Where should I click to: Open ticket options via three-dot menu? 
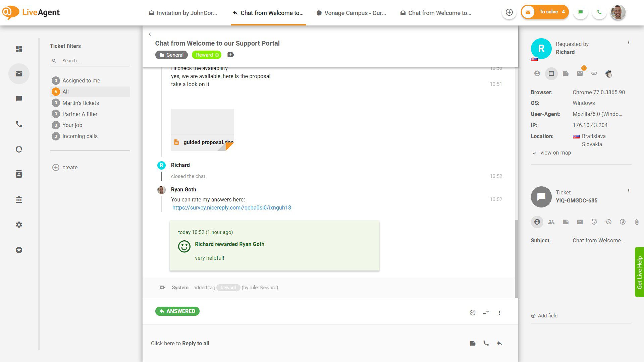tap(629, 190)
